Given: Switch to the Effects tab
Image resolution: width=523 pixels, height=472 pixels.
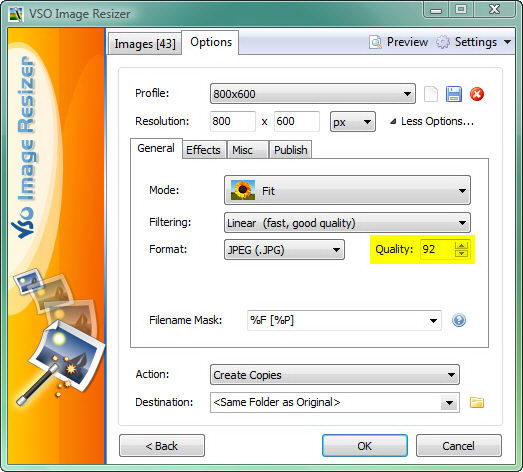Looking at the screenshot, I should click(203, 150).
